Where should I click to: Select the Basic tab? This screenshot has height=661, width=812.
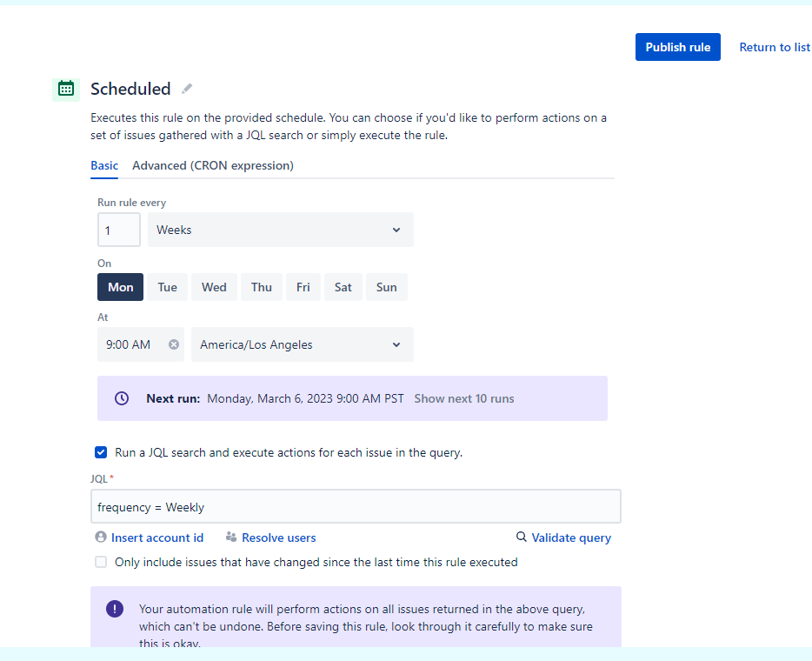click(104, 165)
